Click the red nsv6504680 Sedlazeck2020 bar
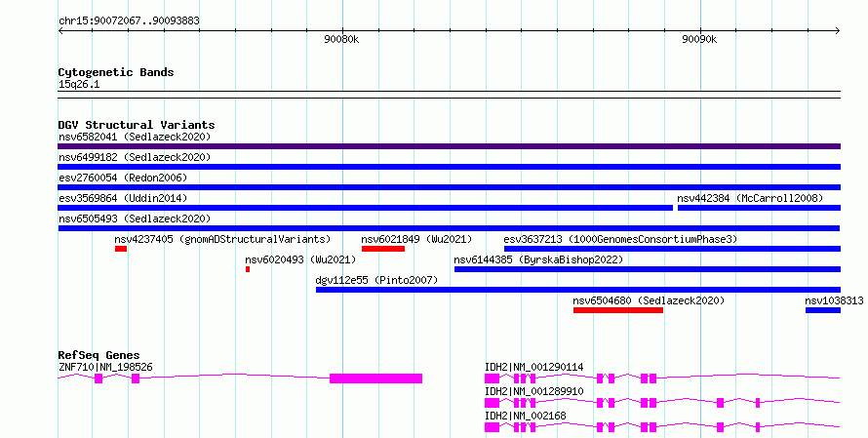 pos(618,310)
